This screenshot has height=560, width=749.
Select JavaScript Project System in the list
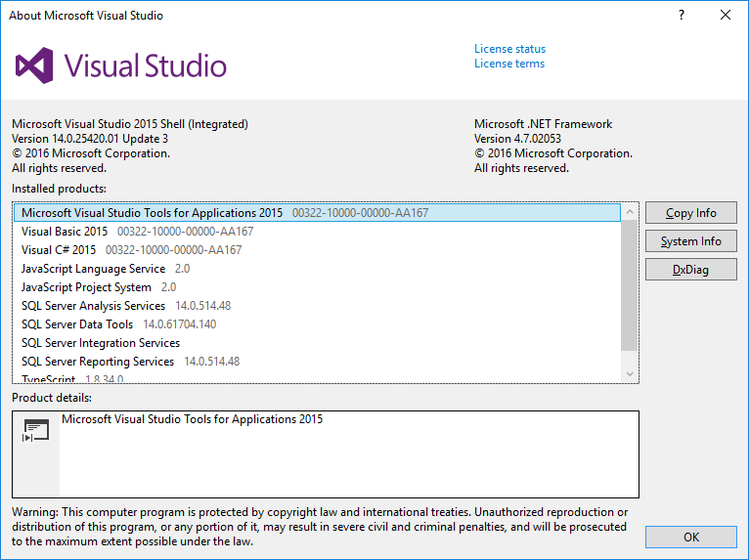pos(317,287)
